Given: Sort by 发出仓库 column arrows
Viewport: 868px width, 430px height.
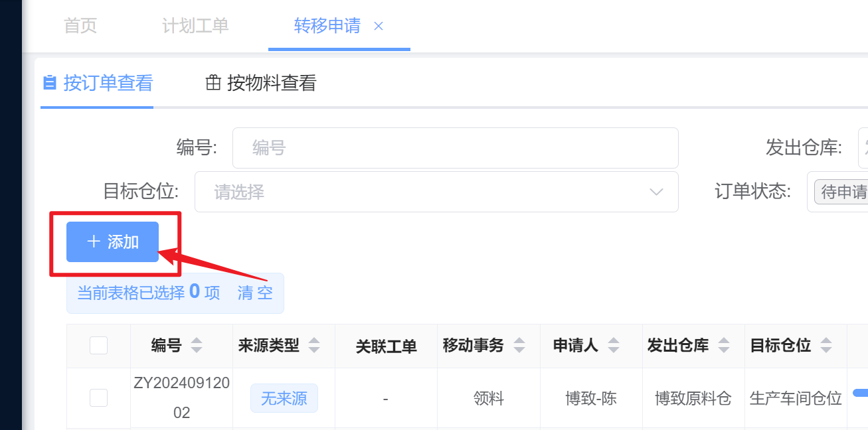Looking at the screenshot, I should click(724, 346).
